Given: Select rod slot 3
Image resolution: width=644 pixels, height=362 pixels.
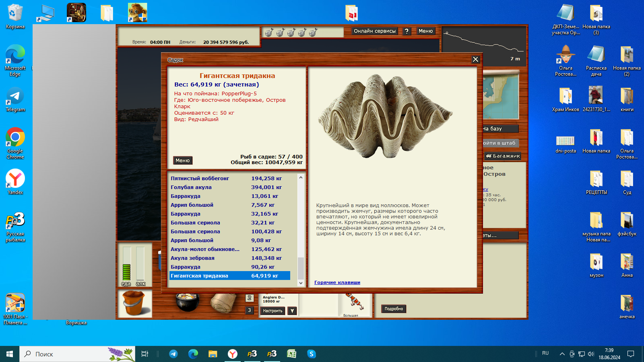Looking at the screenshot, I should point(250,310).
